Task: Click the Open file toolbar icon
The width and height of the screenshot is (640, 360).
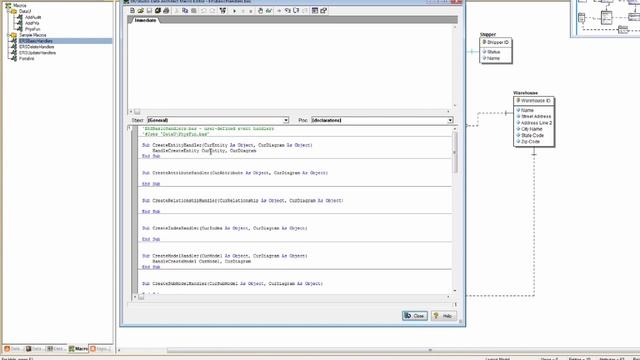Action: [x=141, y=11]
